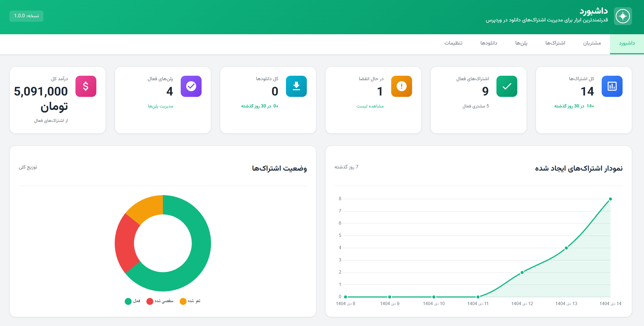Click the blue total subscriptions chart icon
This screenshot has height=326, width=644.
[x=612, y=86]
